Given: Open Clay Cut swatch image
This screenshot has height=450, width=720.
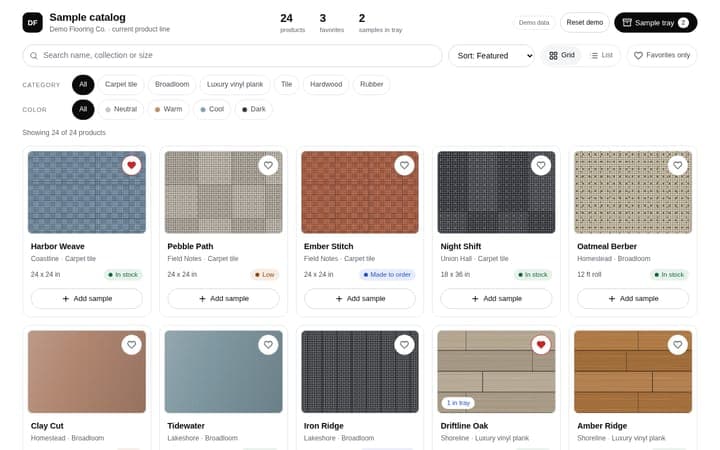Looking at the screenshot, I should [x=87, y=371].
